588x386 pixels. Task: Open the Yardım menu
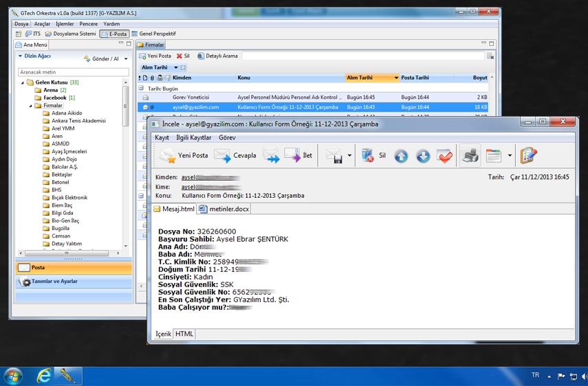(111, 24)
